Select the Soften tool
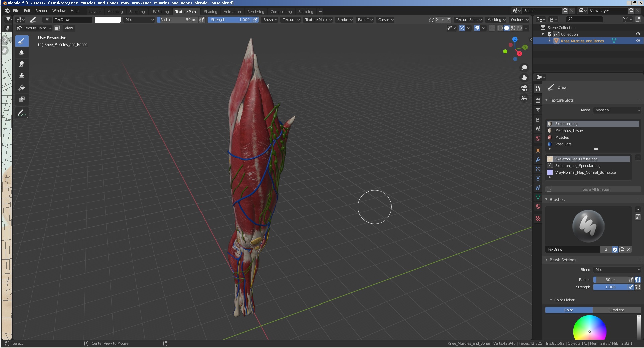644x348 pixels. coord(22,53)
